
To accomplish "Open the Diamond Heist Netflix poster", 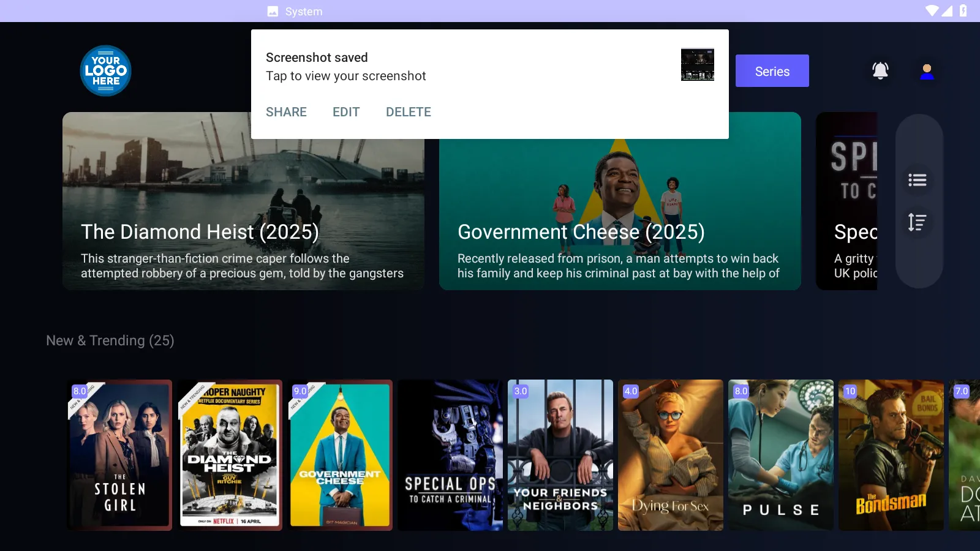I will pyautogui.click(x=230, y=455).
